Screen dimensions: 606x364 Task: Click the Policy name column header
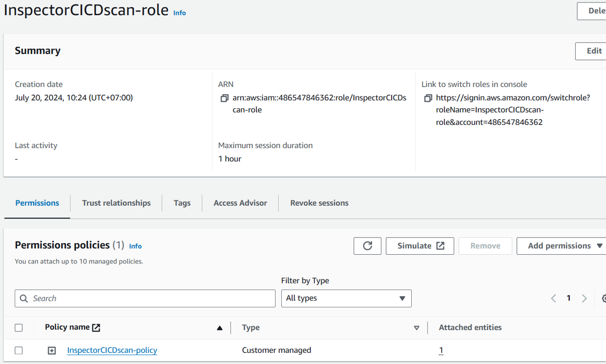(x=67, y=327)
